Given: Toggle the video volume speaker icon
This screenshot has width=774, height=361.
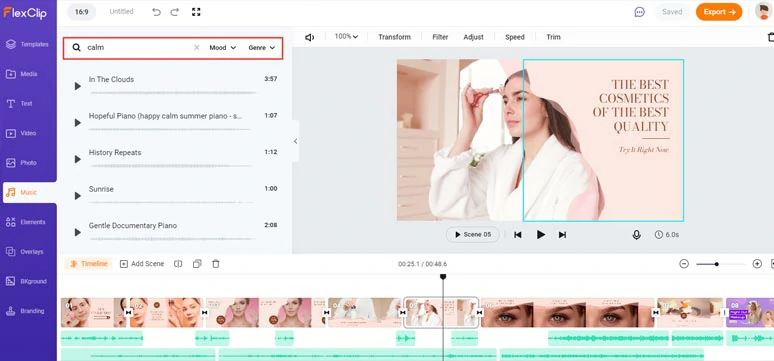Looking at the screenshot, I should coord(310,37).
